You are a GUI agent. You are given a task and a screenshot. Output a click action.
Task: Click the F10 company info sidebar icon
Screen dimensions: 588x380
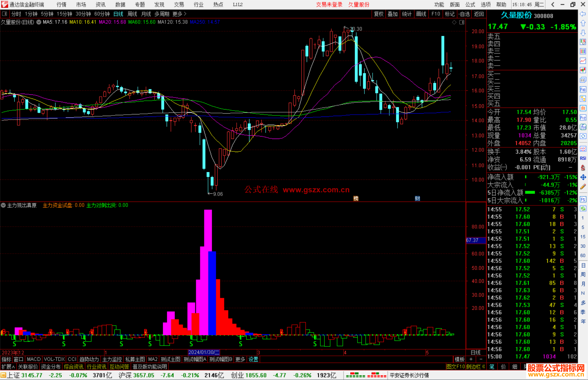pyautogui.click(x=583, y=89)
